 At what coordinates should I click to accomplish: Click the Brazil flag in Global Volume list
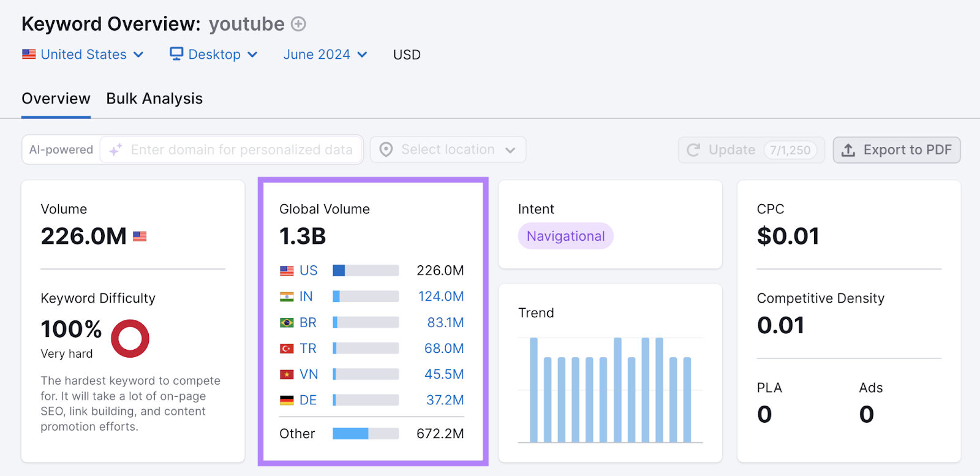coord(287,323)
